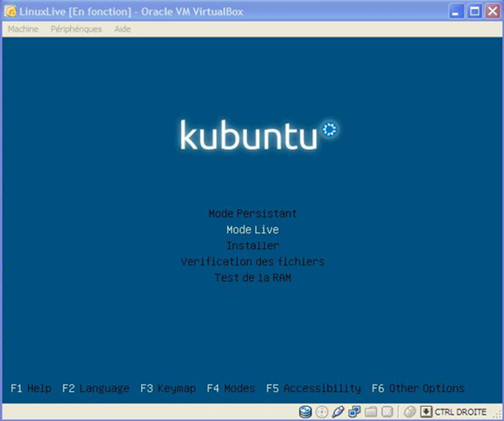The width and height of the screenshot is (504, 421).
Task: Open the Aide menu
Action: pos(123,29)
